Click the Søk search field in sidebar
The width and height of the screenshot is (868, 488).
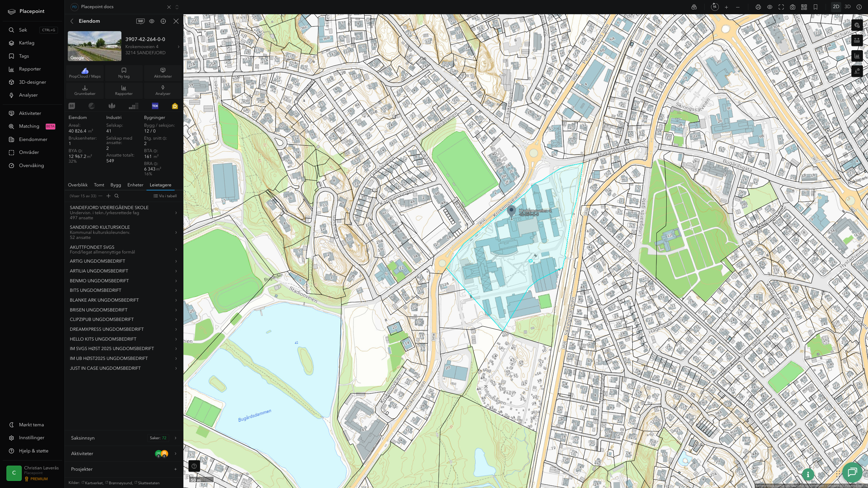(x=33, y=30)
